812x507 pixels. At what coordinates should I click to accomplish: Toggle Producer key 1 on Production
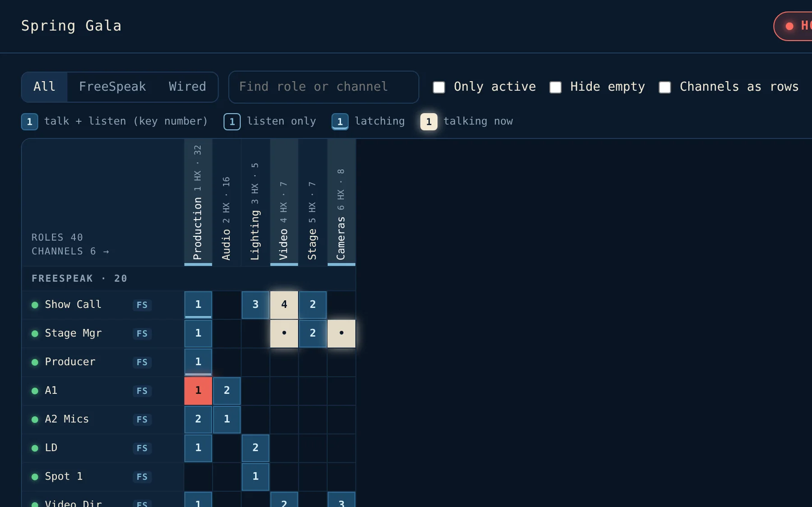(x=198, y=362)
